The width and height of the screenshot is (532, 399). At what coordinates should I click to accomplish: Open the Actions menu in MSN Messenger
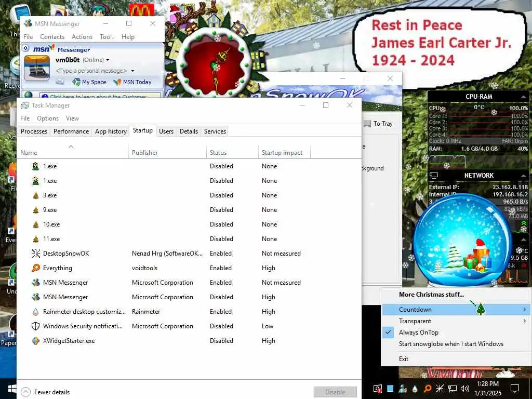(x=82, y=37)
